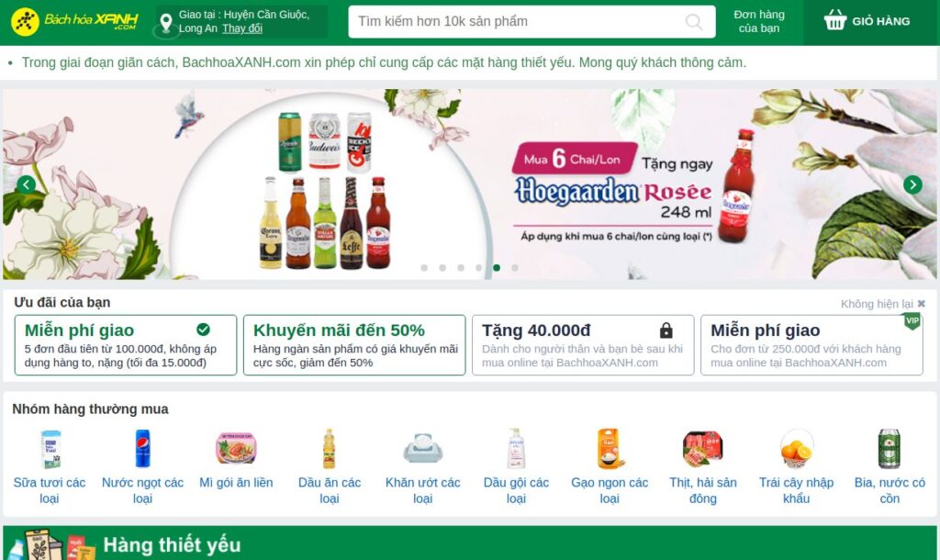
Task: Advance to next banner slide arrow
Action: tap(912, 185)
